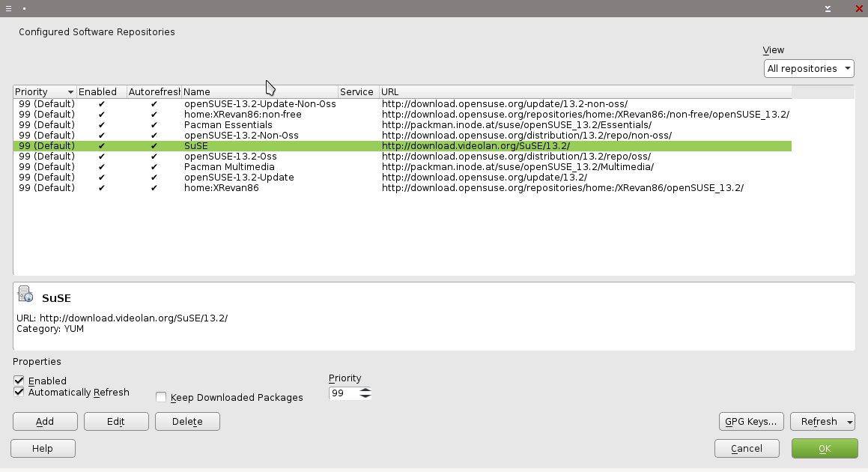Toggle the Enabled checkbox in Properties

tap(19, 381)
